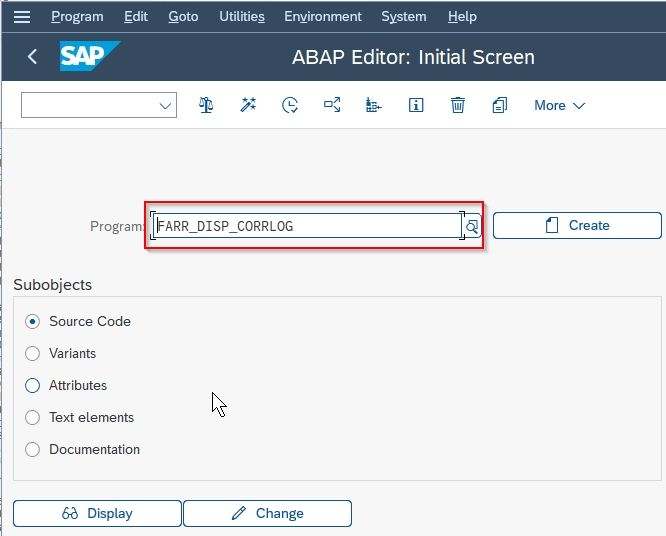Open the Utilities menu

click(242, 17)
